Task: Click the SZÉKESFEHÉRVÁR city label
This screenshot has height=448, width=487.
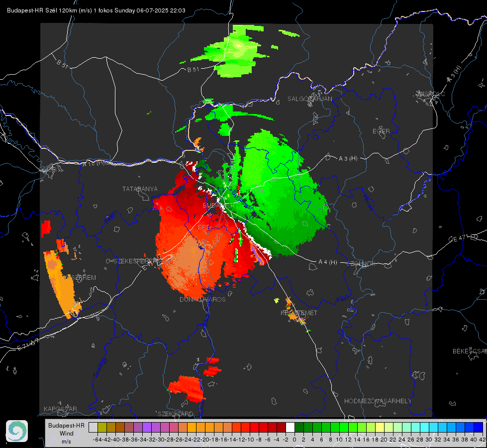Action: click(142, 261)
